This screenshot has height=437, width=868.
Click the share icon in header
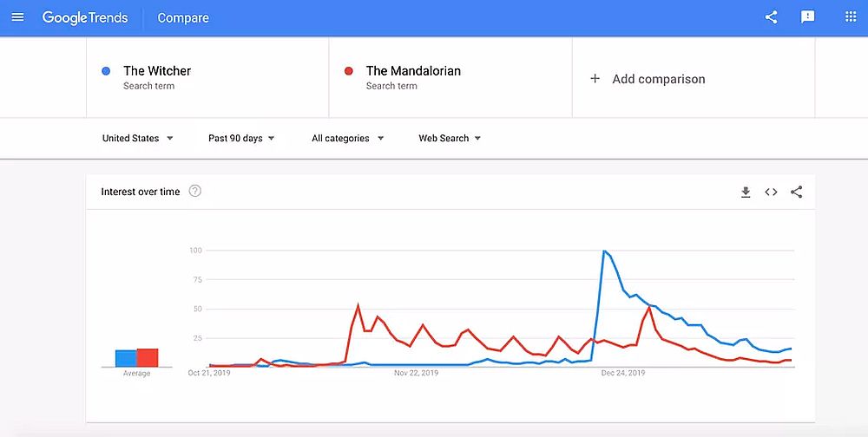coord(771,17)
